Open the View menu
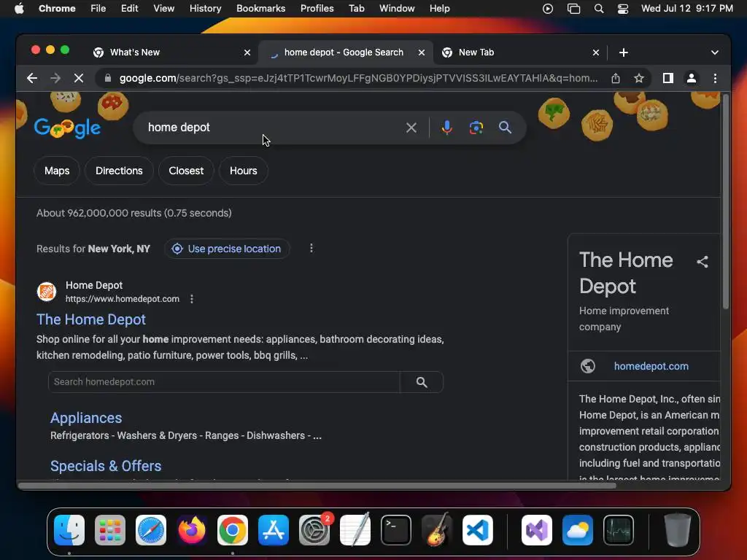747x560 pixels. click(x=163, y=9)
